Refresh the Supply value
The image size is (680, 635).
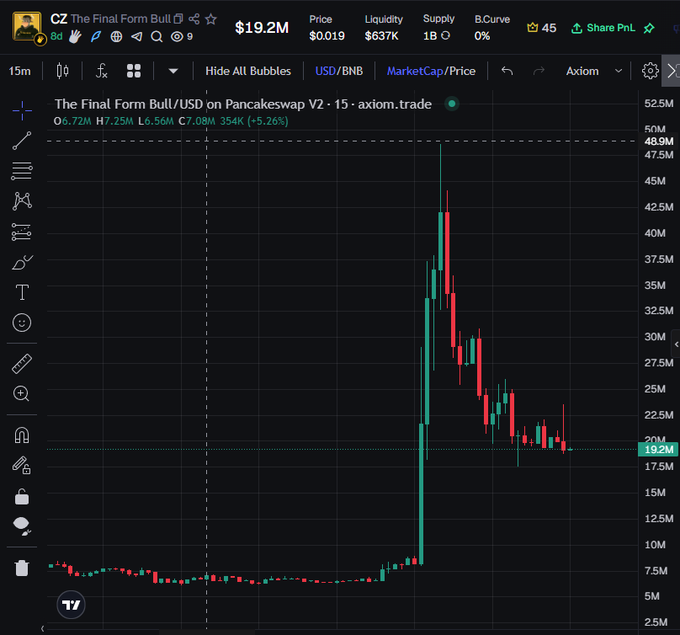click(445, 36)
